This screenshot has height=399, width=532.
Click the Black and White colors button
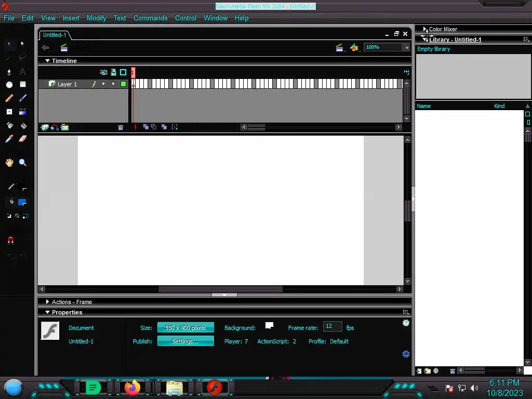(x=9, y=216)
